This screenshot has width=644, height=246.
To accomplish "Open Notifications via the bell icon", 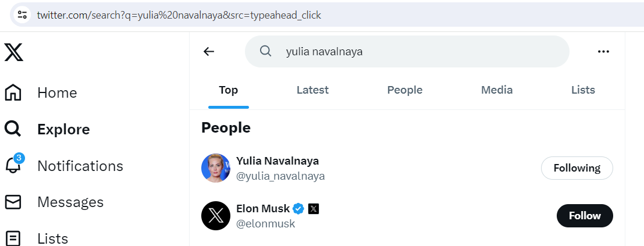I will point(13,166).
